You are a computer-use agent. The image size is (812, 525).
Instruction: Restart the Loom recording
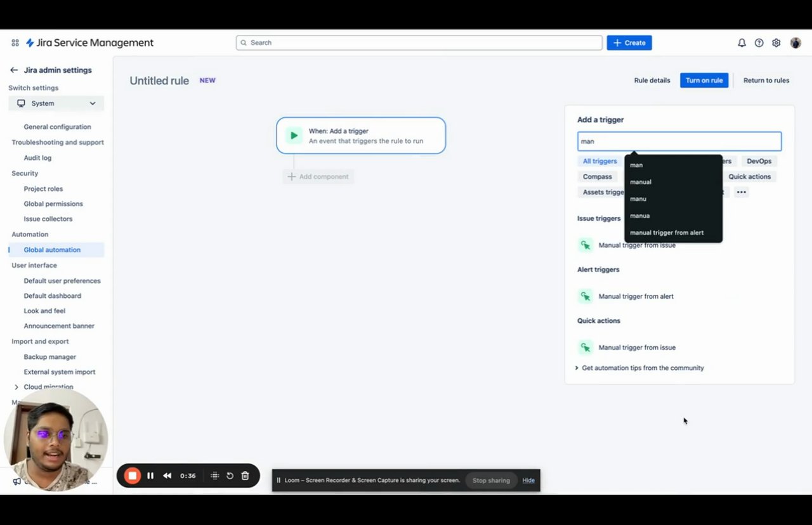(230, 476)
